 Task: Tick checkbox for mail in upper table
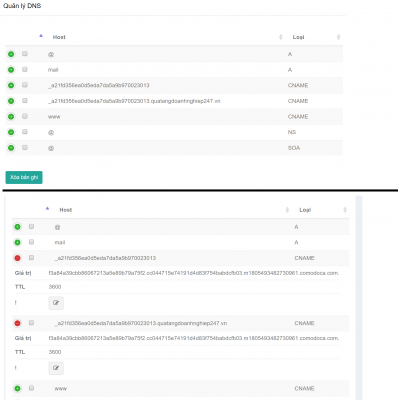pos(25,69)
